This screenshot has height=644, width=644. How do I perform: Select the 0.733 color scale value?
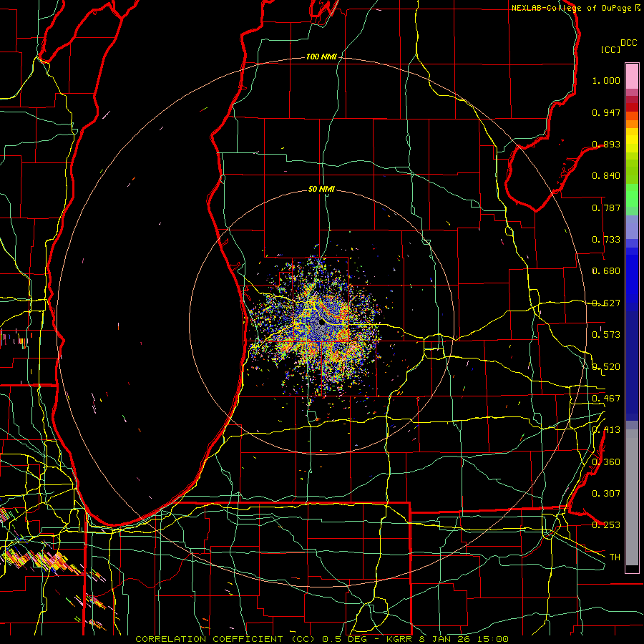606,240
